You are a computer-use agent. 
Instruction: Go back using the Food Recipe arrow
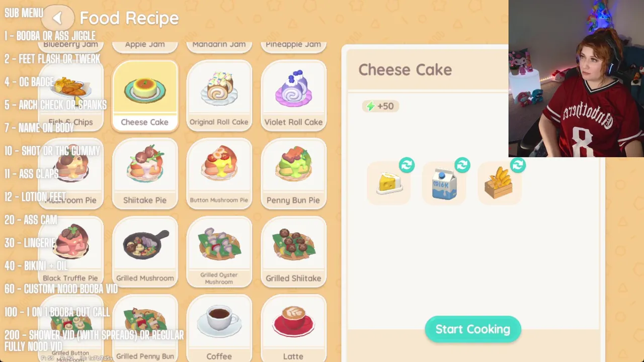57,18
